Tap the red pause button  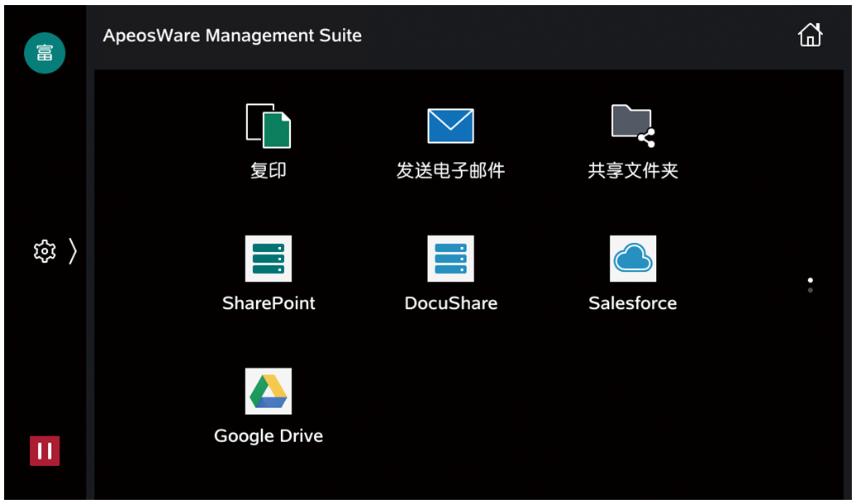[45, 451]
